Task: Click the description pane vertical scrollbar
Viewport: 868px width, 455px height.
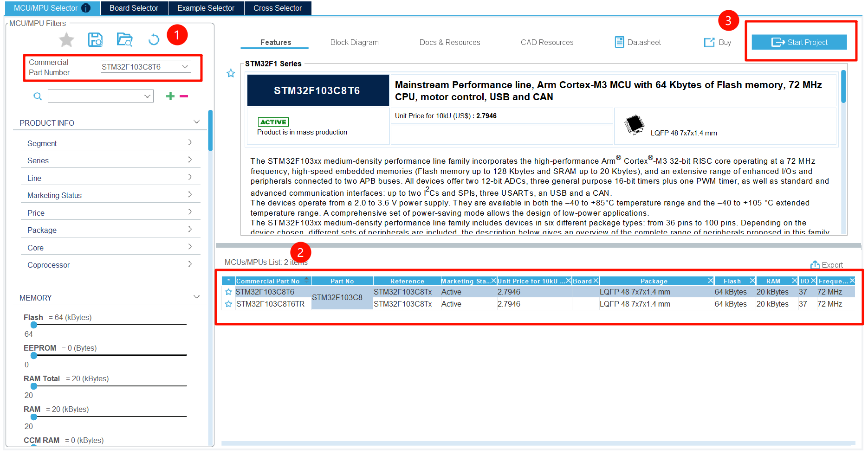Action: (843, 86)
